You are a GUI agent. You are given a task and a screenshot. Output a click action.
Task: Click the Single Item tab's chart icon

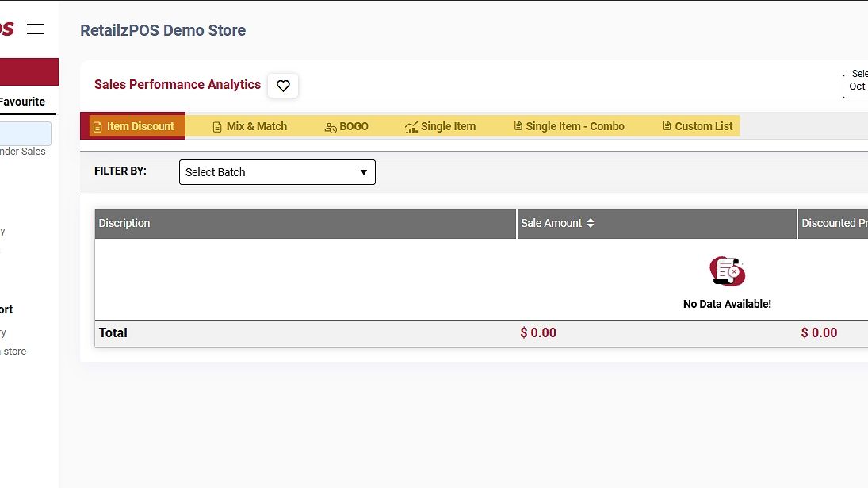click(411, 127)
